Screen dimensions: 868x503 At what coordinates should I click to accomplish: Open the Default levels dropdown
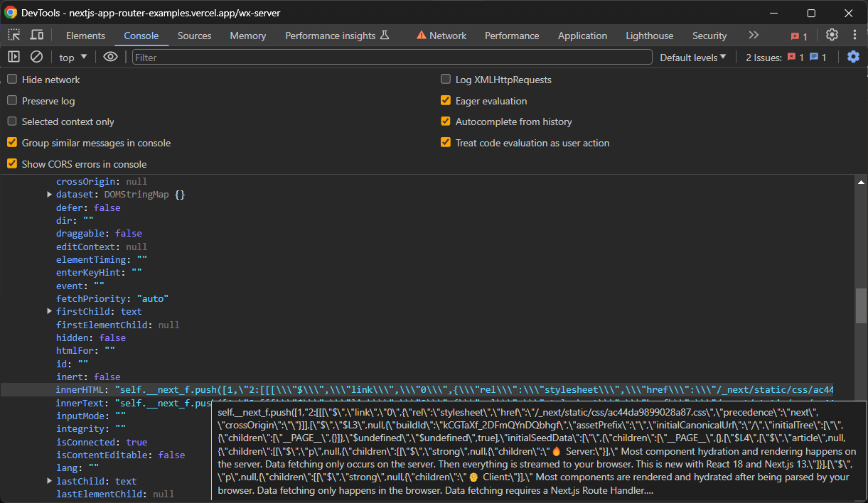click(x=692, y=58)
